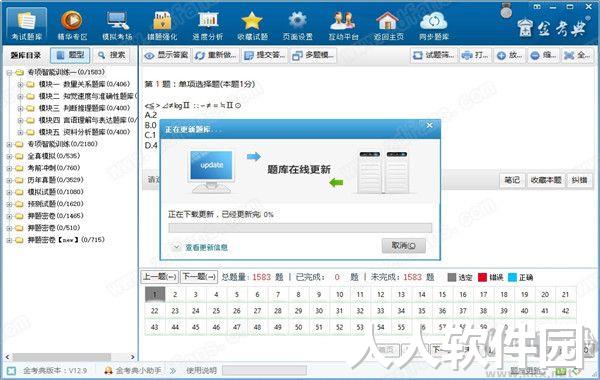Screen dimensions: 600x380
Task: Open the 精华专区 play icon
Action: tap(72, 25)
